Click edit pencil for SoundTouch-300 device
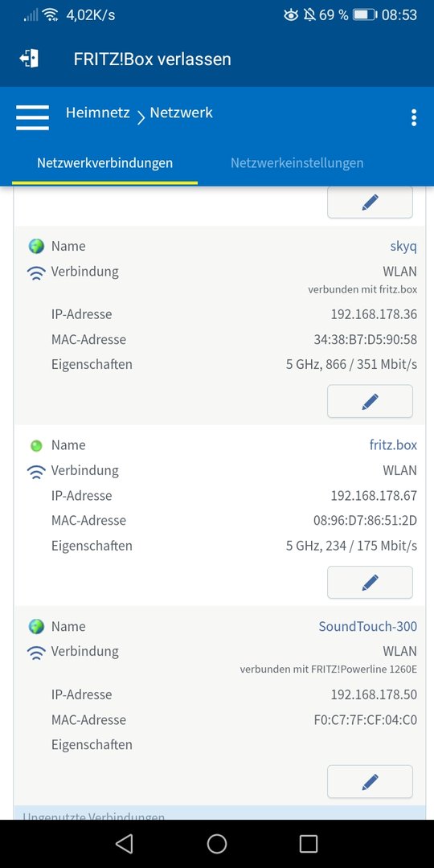 pos(370,782)
